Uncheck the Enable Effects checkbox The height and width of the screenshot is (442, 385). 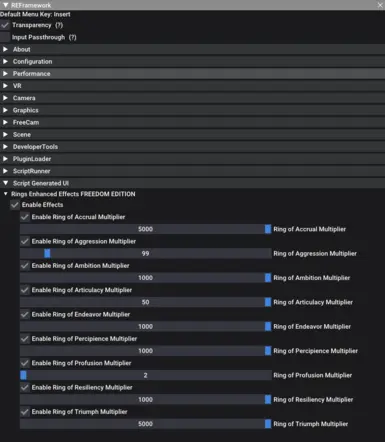click(x=15, y=205)
